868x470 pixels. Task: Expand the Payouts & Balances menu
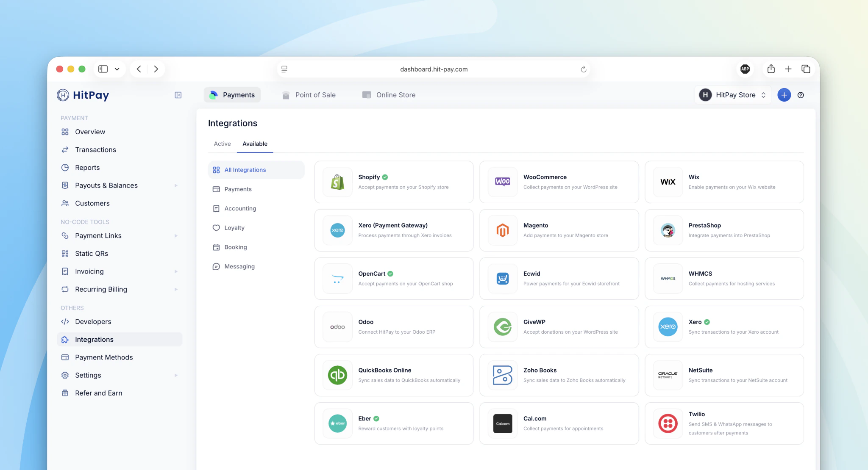[x=176, y=185]
